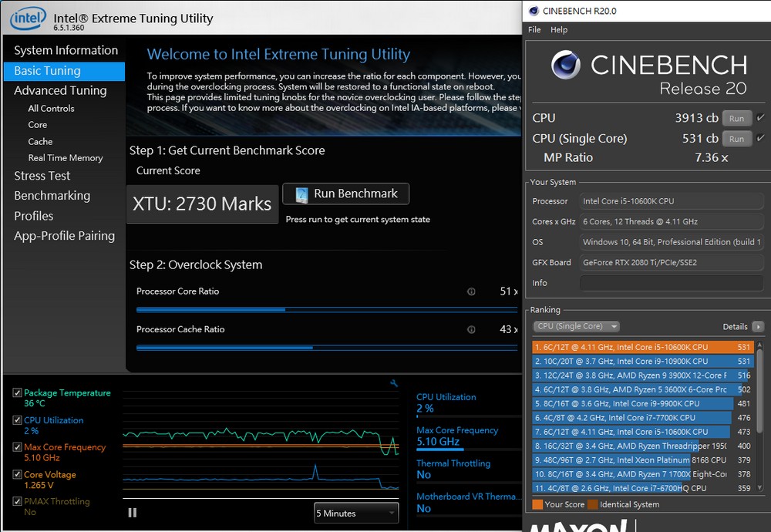Viewport: 771px width, 532px height.
Task: Toggle Max Core Frequency checkbox
Action: (17, 447)
